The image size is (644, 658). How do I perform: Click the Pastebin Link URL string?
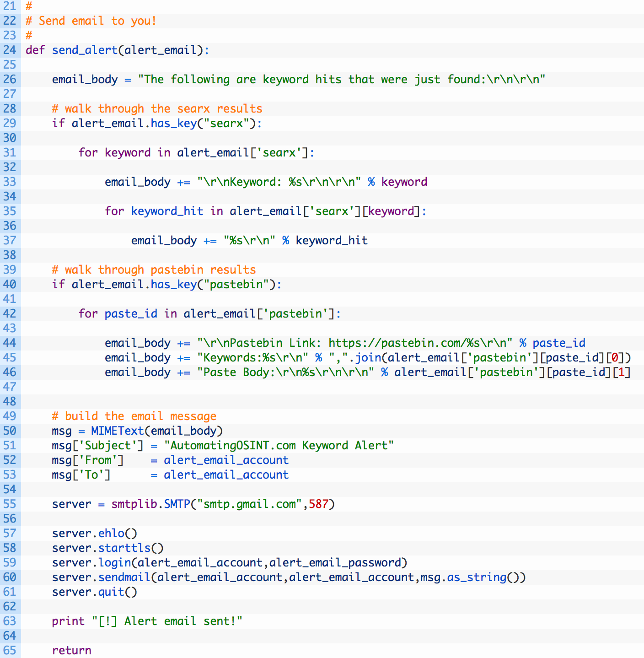[355, 343]
